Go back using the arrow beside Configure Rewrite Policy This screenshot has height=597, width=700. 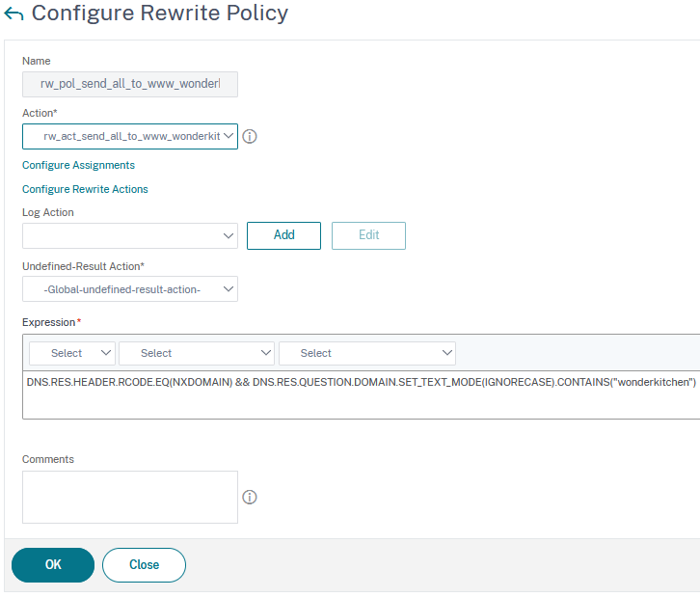[13, 14]
